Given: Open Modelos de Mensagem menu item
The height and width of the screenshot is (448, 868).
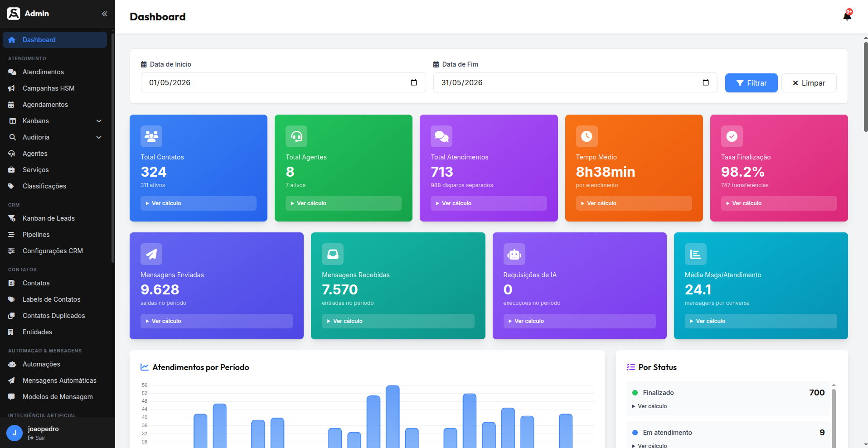Looking at the screenshot, I should [x=55, y=397].
